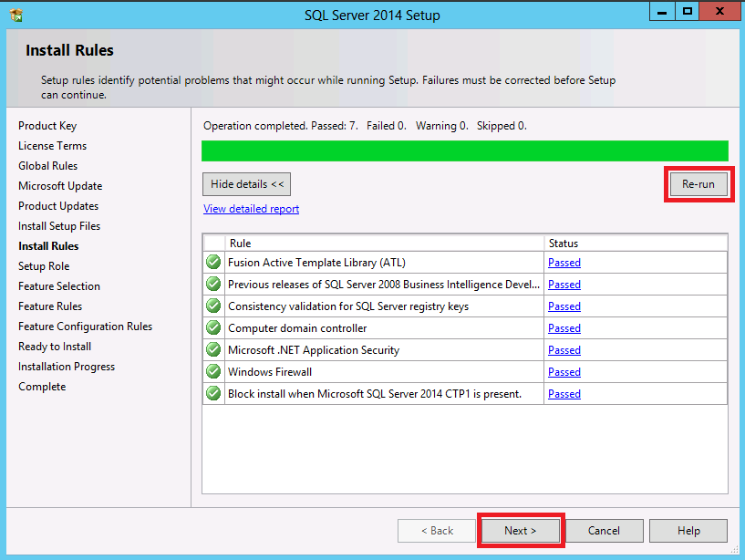Select Setup Role step in sidebar
This screenshot has height=560, width=745.
point(44,266)
